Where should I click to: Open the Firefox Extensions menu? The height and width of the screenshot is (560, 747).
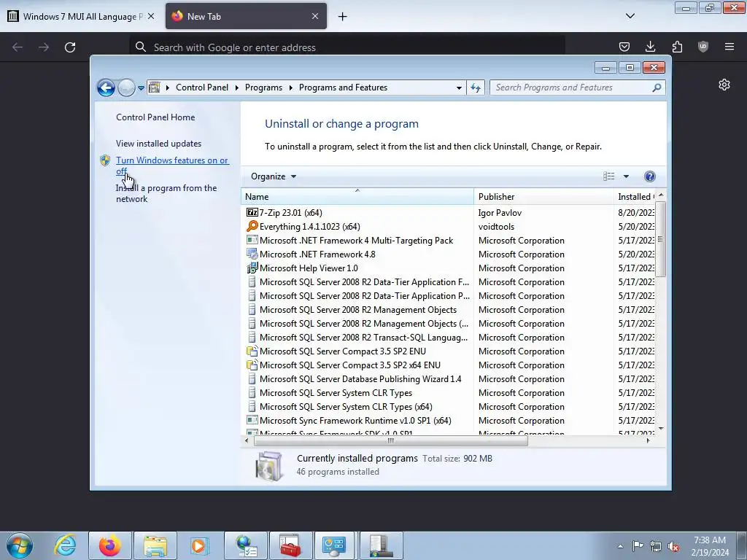677,47
